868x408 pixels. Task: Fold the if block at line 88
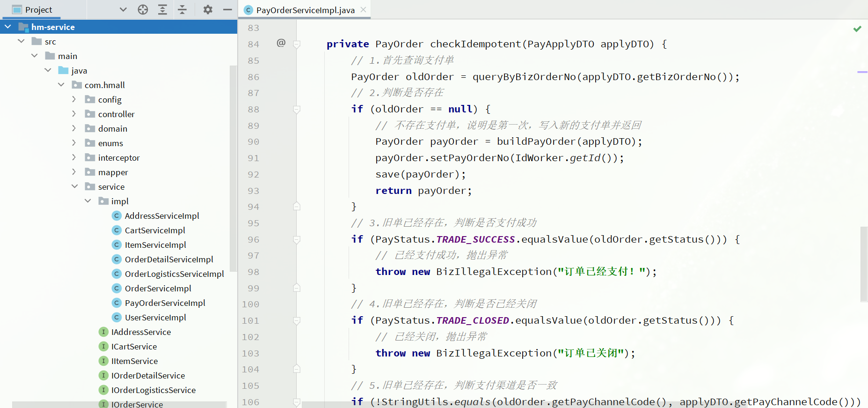(297, 109)
